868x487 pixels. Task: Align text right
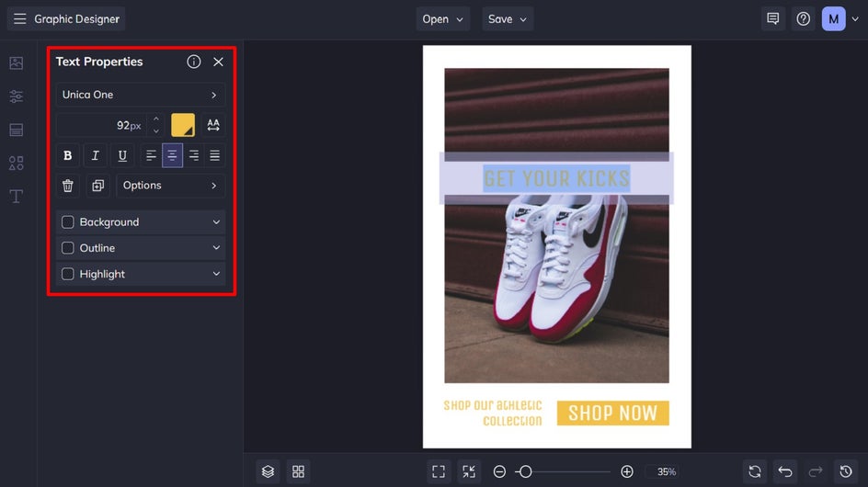point(193,155)
